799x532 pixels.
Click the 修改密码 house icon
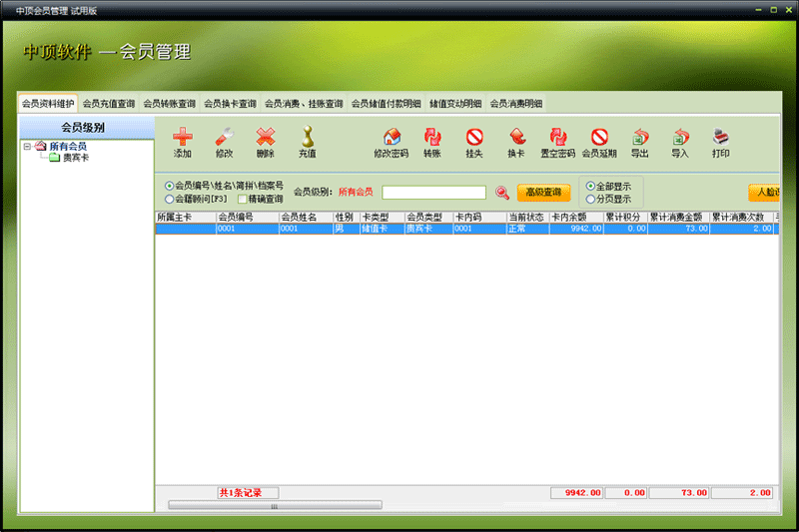392,137
